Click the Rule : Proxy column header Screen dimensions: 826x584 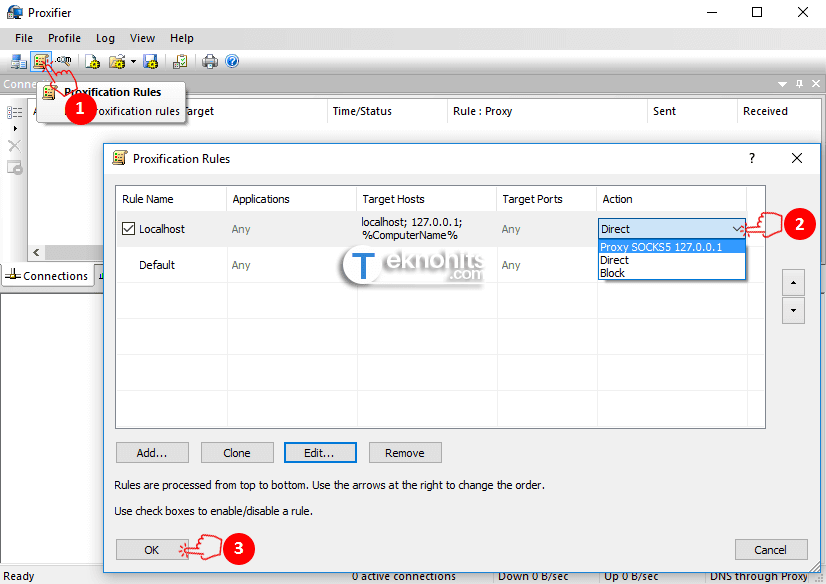coord(547,111)
